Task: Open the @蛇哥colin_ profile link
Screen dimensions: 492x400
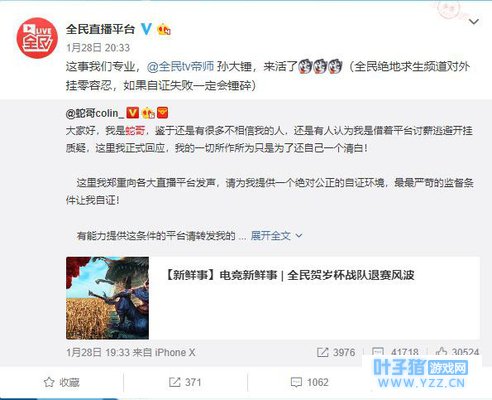Action: pos(95,113)
